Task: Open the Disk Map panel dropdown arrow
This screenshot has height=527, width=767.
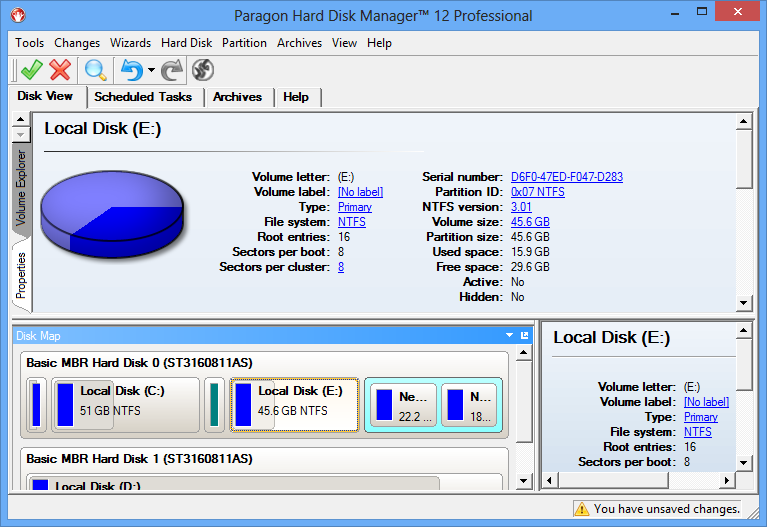Action: click(509, 336)
